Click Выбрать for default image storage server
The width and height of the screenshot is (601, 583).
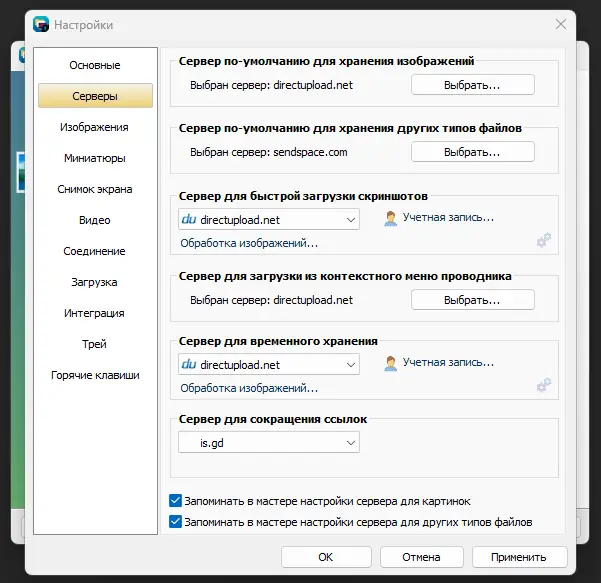473,85
